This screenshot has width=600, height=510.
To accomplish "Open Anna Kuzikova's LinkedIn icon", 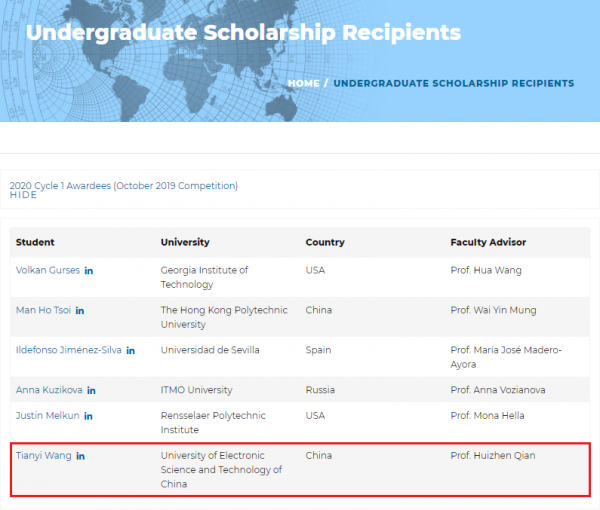I will pyautogui.click(x=91, y=390).
